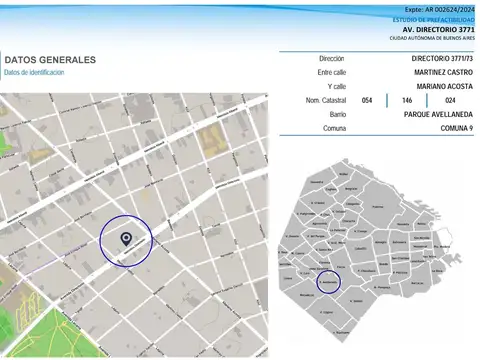Select the 'Expte: AR 002624/2024' text
The width and height of the screenshot is (480, 360).
[440, 10]
